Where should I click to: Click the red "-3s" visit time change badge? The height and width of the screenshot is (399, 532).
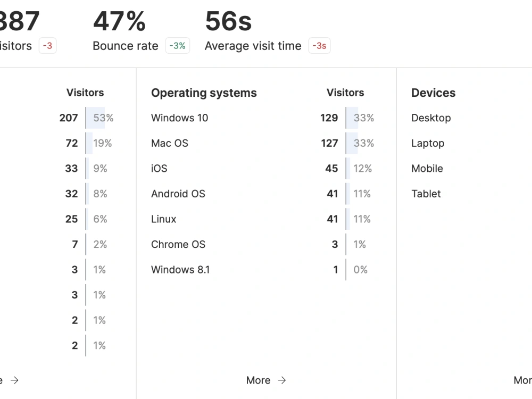click(320, 46)
